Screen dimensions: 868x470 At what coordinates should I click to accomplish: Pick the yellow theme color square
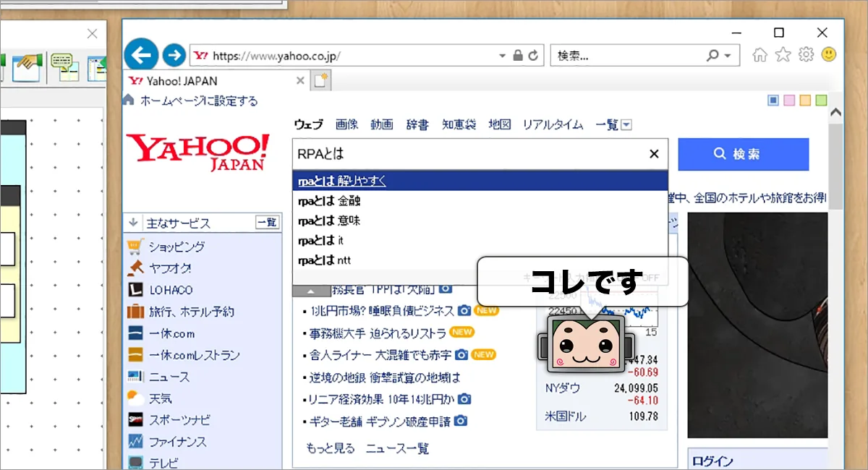pyautogui.click(x=805, y=101)
